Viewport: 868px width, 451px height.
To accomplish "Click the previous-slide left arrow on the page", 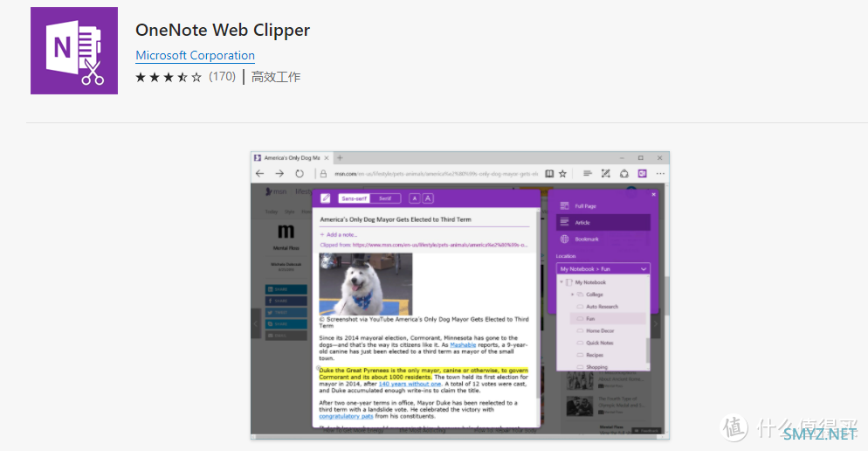I will click(256, 323).
